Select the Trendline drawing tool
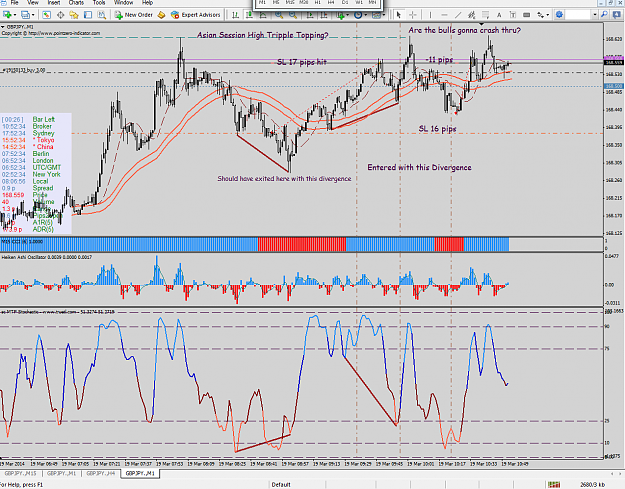 tap(458, 15)
